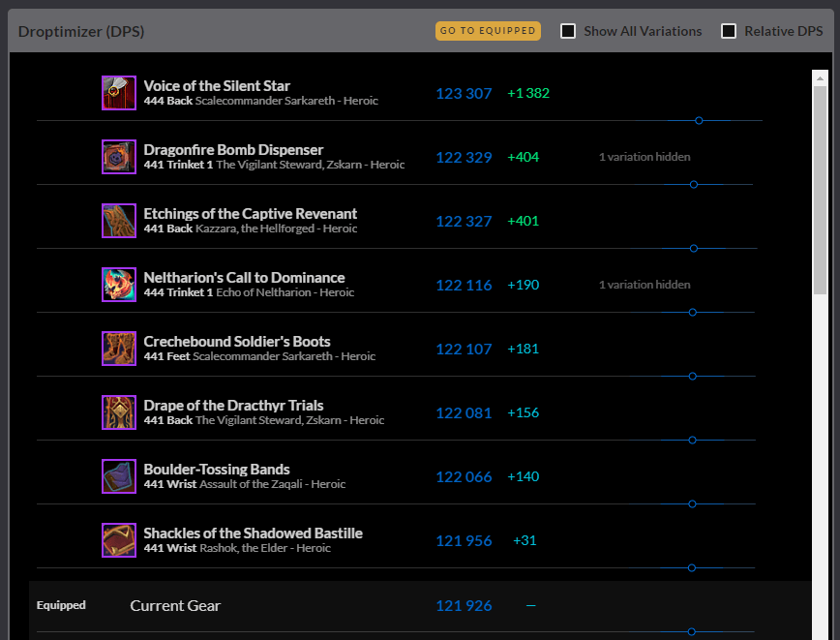Click the Dragonfire Bomb Dispenser trinket icon

point(119,157)
